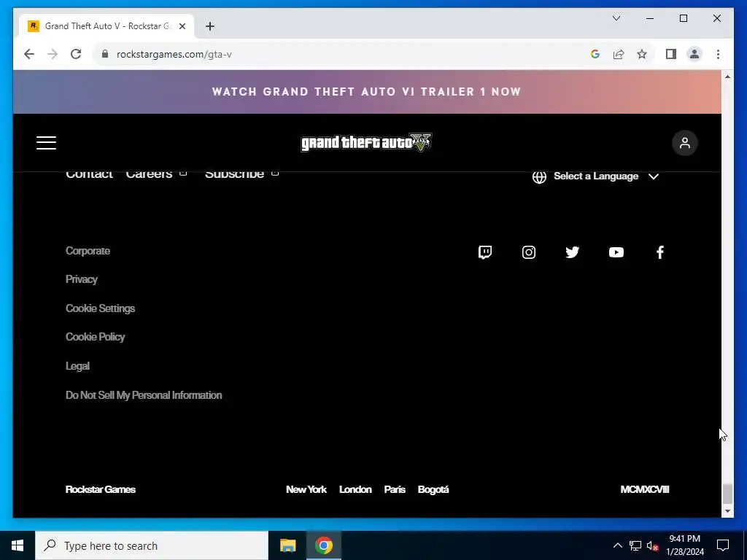Screen dimensions: 747x560
Task: Click the MCMXCVIII footer text
Action: (645, 489)
